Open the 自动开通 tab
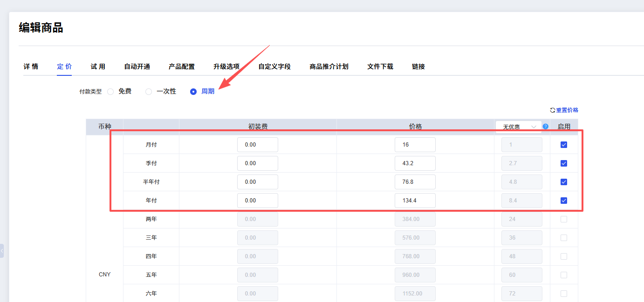The image size is (644, 302). pos(137,67)
